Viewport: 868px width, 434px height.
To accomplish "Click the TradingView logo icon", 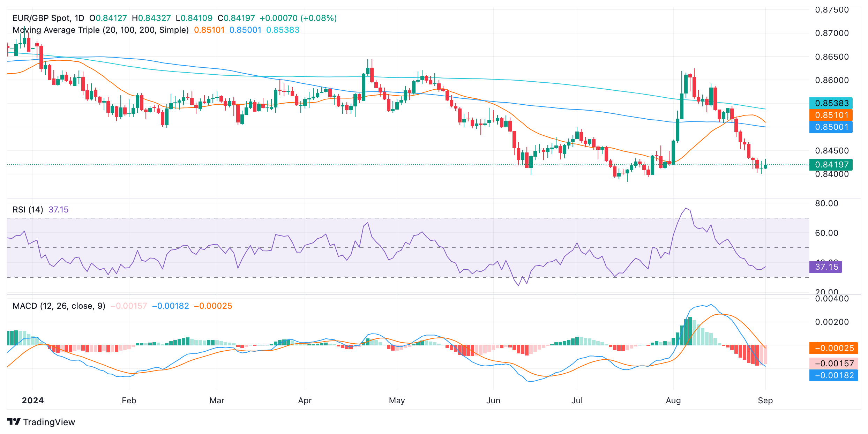I will (x=14, y=422).
